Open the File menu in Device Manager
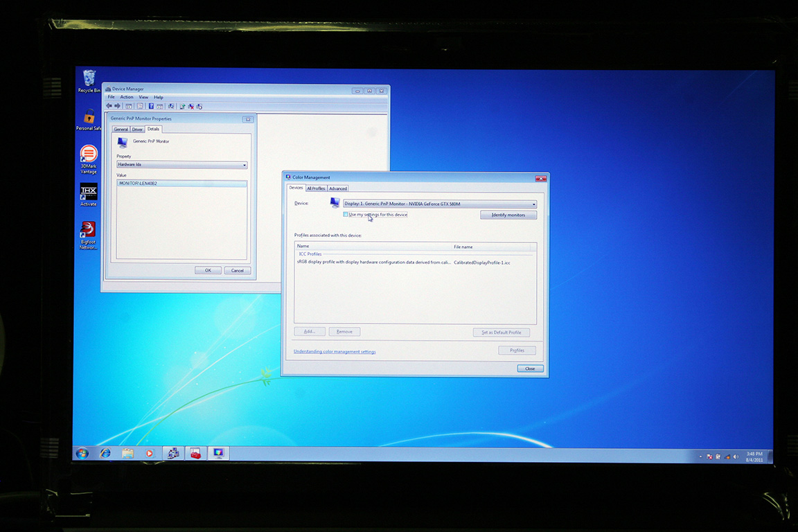The width and height of the screenshot is (798, 532). (111, 97)
